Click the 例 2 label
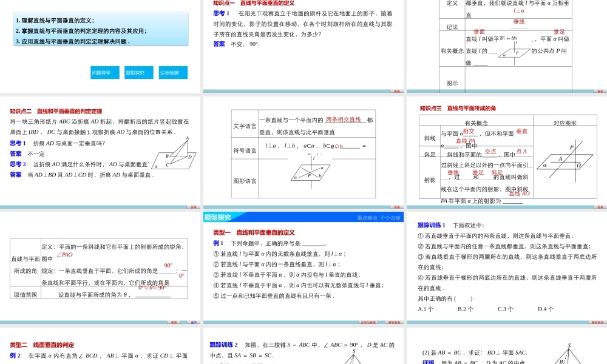Screen dimensions: 607x364 click(x=15, y=356)
